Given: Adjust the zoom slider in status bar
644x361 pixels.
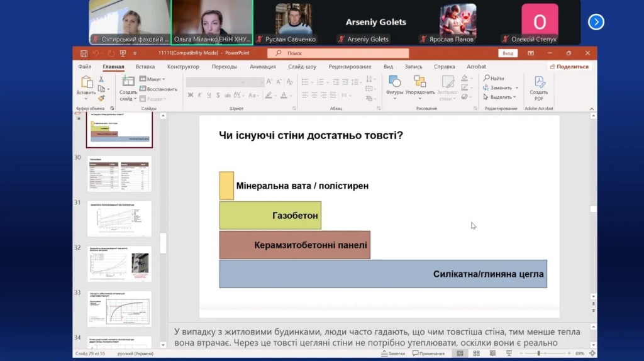Looking at the screenshot, I should tap(538, 353).
